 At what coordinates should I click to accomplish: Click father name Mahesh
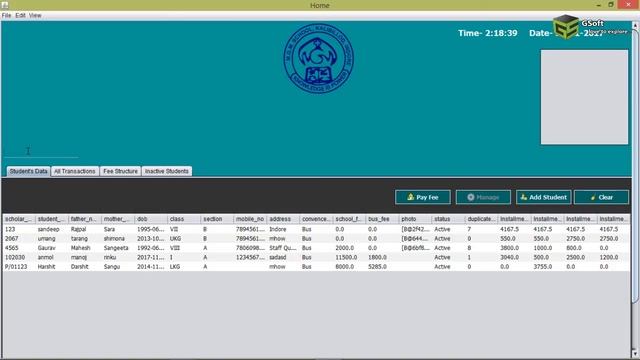80,248
